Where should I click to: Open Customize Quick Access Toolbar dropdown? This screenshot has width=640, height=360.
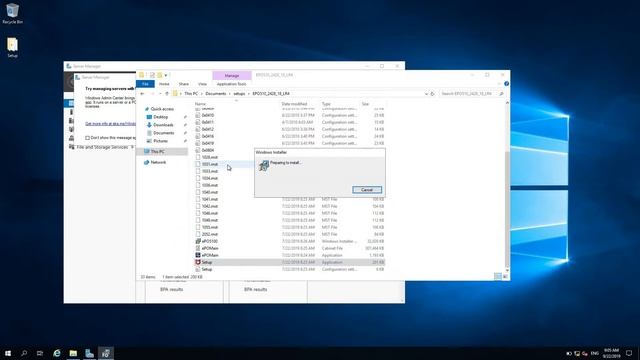point(166,75)
